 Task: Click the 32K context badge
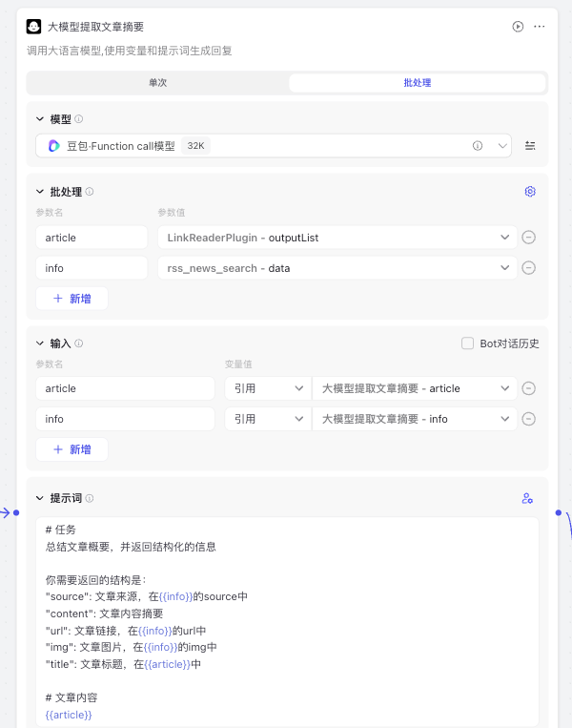195,146
